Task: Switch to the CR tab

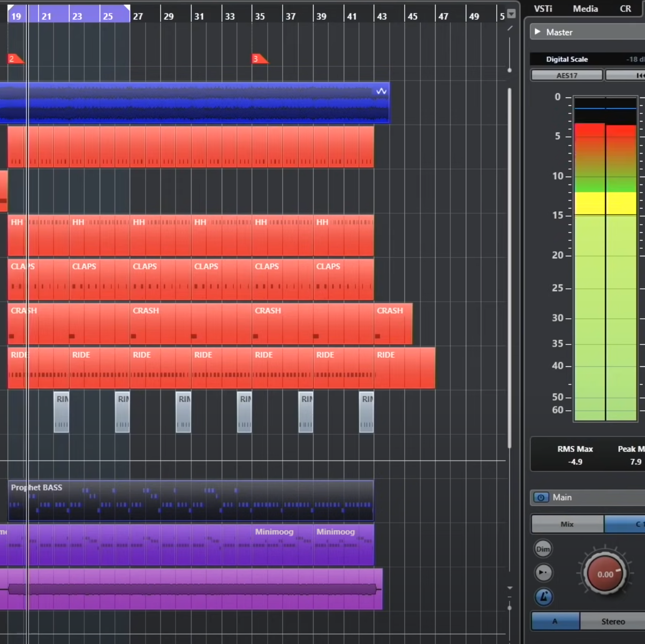Action: pos(625,9)
